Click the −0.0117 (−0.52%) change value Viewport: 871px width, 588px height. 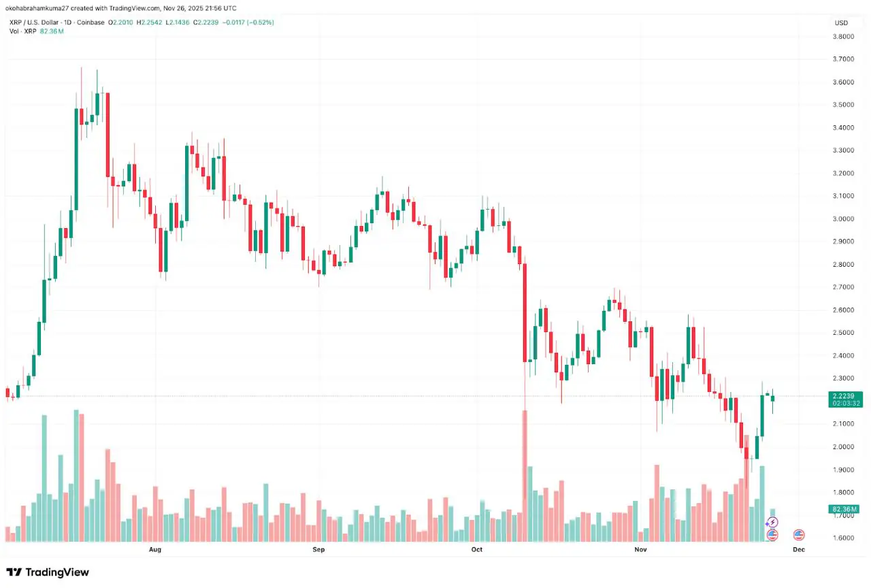[250, 22]
